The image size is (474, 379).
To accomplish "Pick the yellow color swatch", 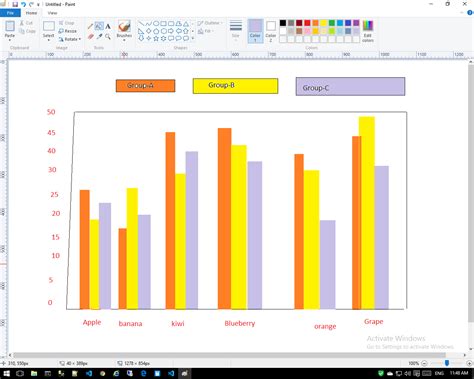I will pos(323,23).
